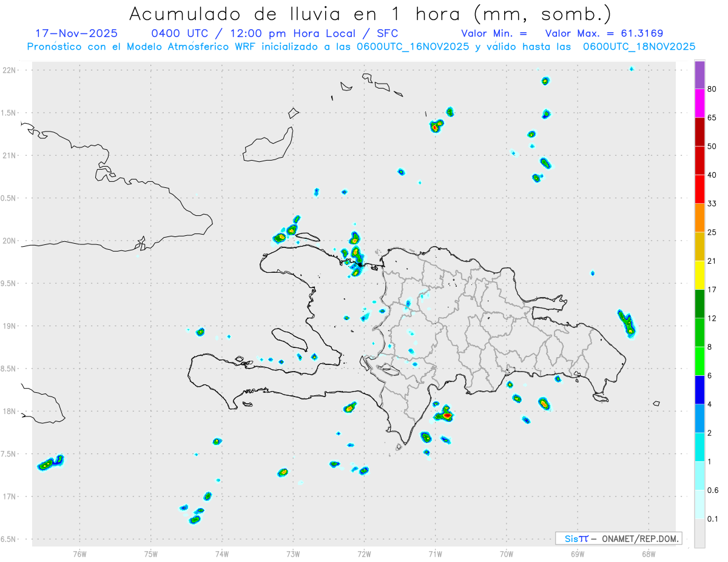Viewport: 728px width, 562px height.
Task: Pick the bright red swatch between 33 and 40
Action: point(699,189)
